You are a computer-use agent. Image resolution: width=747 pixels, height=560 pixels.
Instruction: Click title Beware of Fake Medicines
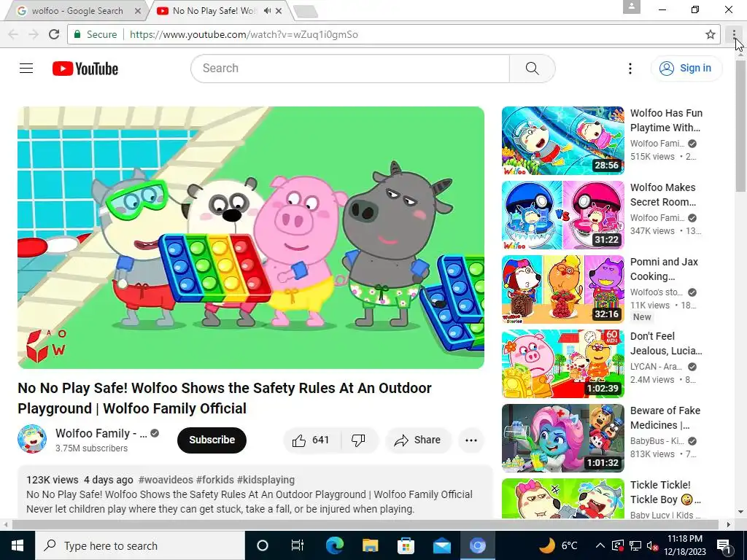665,418
